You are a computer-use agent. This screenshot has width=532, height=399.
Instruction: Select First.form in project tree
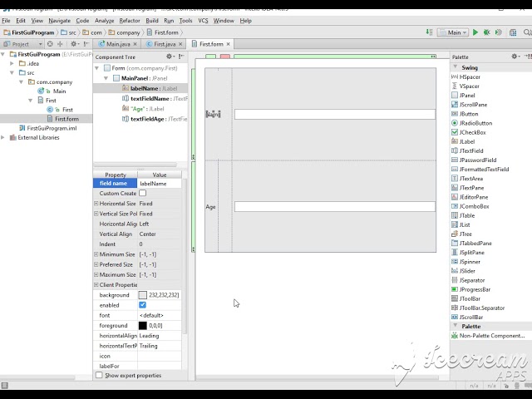[x=63, y=119]
